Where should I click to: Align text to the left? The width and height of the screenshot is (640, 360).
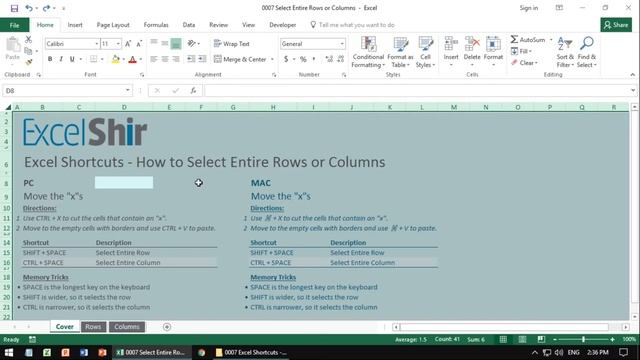coord(154,59)
